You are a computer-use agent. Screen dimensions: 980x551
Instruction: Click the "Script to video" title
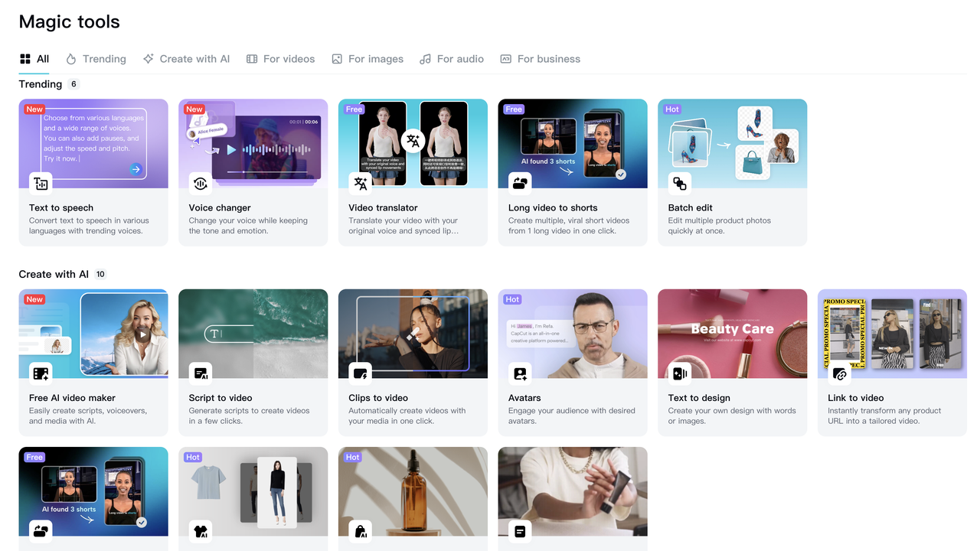(220, 398)
